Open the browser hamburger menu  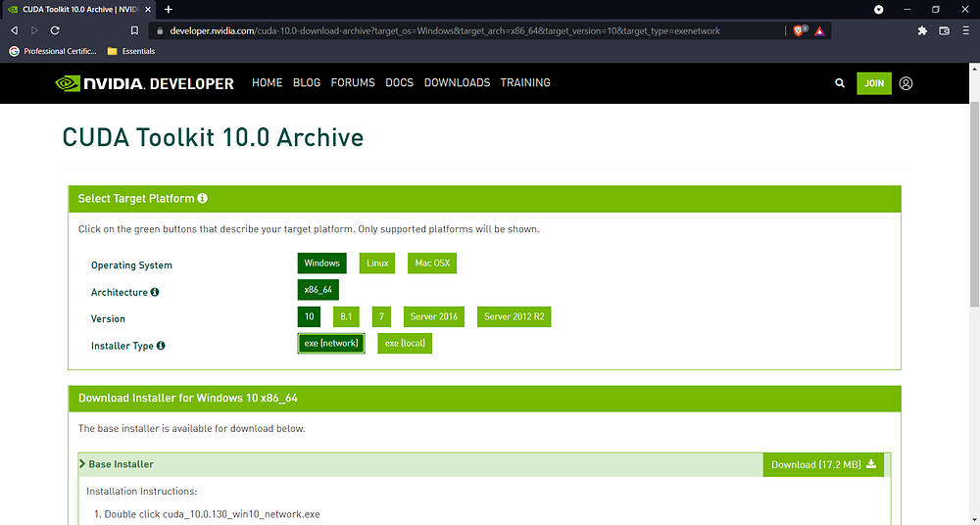pos(966,30)
